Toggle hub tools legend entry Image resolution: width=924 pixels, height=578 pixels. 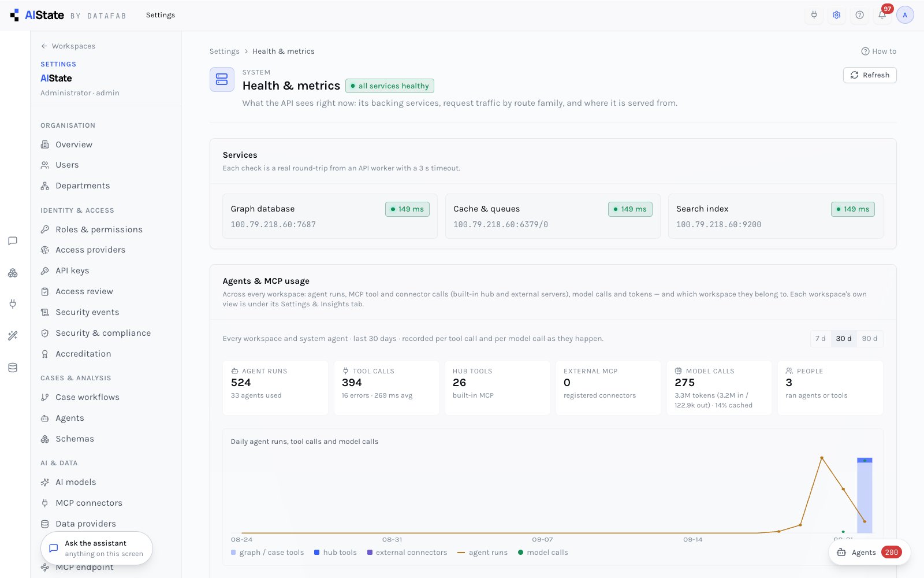point(336,553)
